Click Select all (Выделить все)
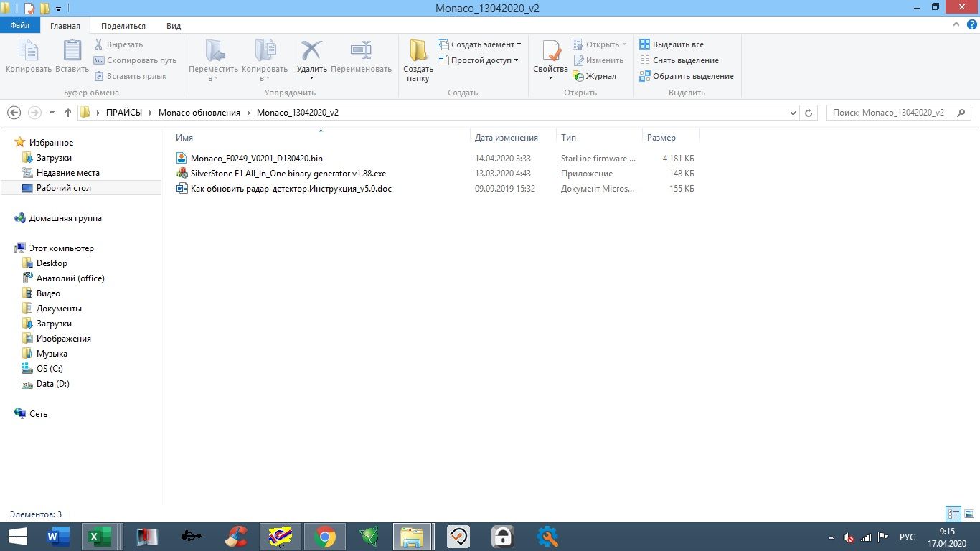The width and height of the screenshot is (980, 551). [x=672, y=44]
